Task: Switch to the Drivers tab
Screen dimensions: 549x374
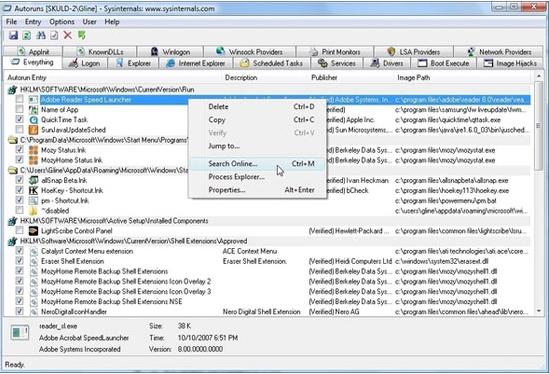Action: tap(387, 63)
